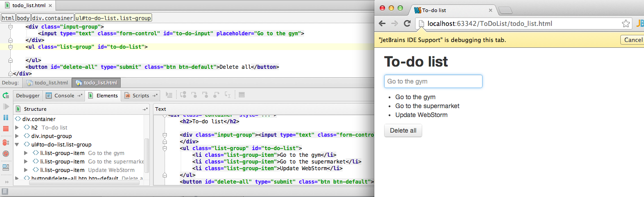Click the Text panel header label
Image resolution: width=644 pixels, height=197 pixels.
(x=161, y=109)
